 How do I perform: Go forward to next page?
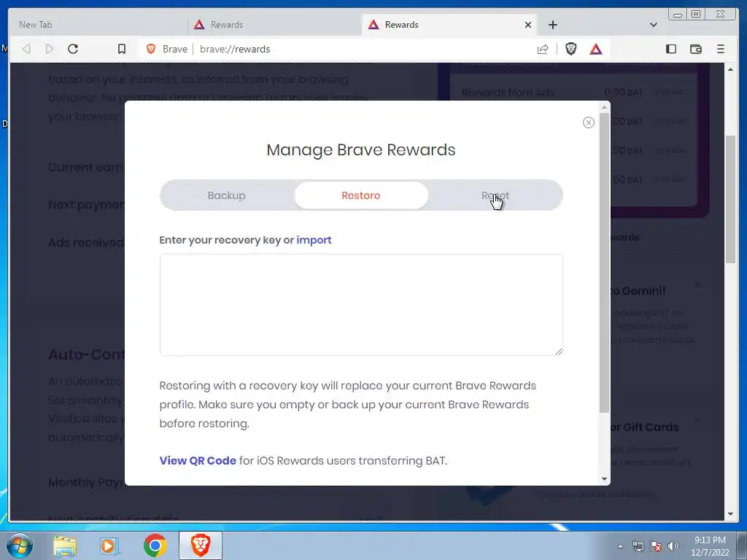tap(49, 49)
